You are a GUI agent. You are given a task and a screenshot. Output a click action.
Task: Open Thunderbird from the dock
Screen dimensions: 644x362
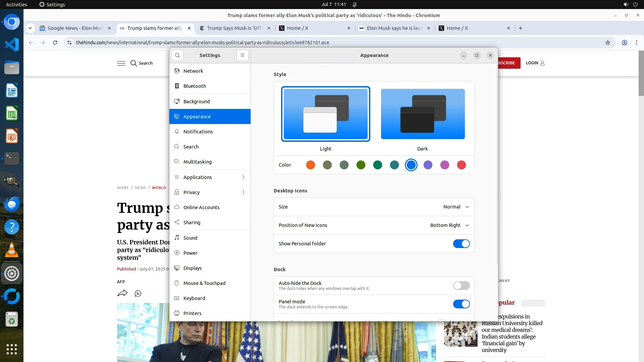(x=12, y=204)
